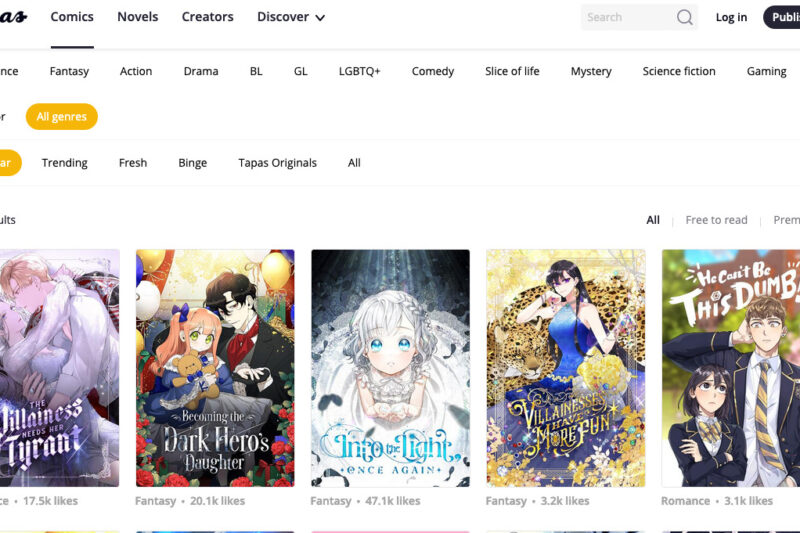Sort by Binge
The width and height of the screenshot is (800, 533).
pyautogui.click(x=192, y=163)
